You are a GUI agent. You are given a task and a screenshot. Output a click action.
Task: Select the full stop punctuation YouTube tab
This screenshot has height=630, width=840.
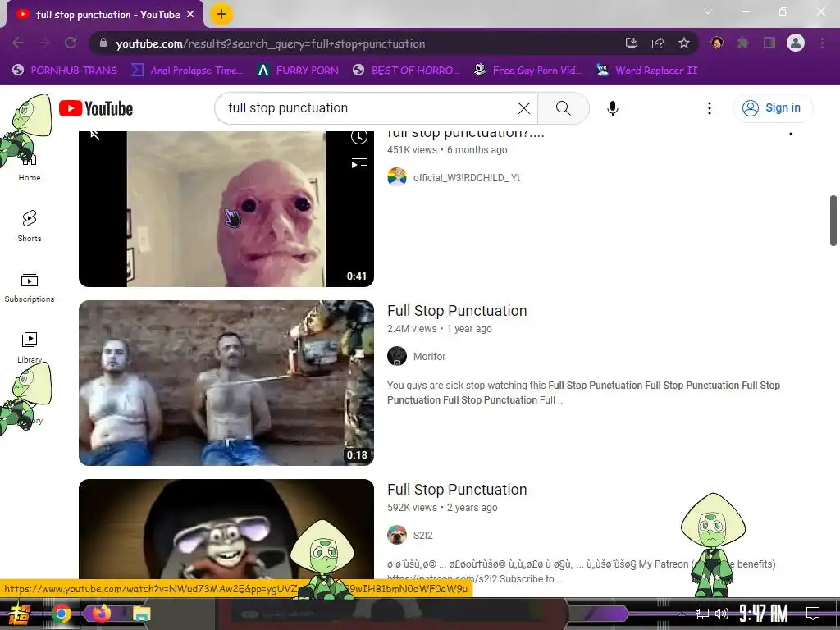click(x=105, y=15)
